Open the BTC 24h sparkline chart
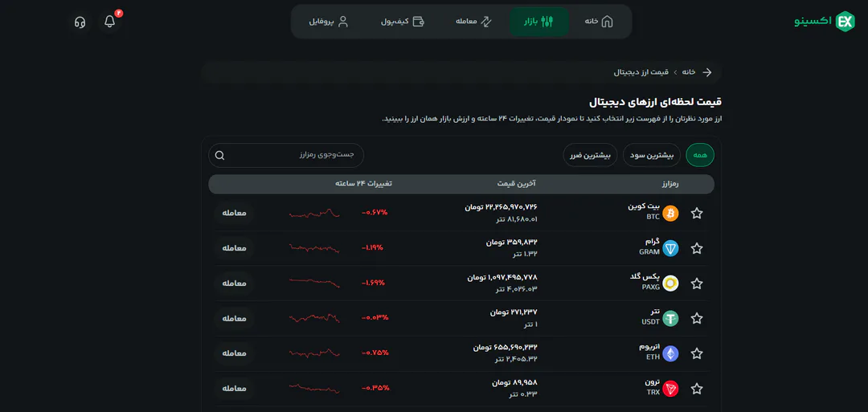This screenshot has height=412, width=868. click(314, 213)
